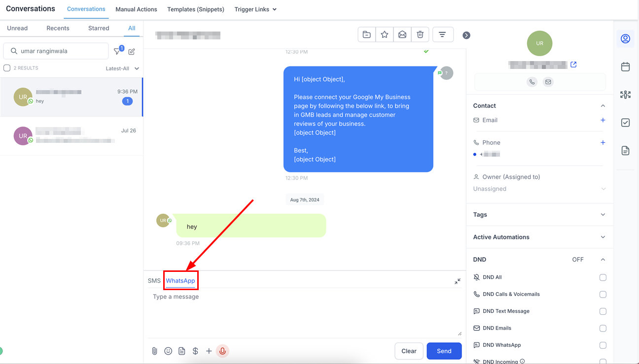The height and width of the screenshot is (364, 639).
Task: Add email with plus icon
Action: coord(603,120)
